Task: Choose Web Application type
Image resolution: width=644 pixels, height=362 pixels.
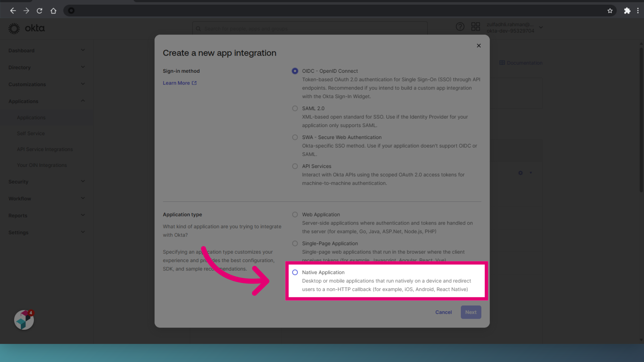Action: pos(295,215)
